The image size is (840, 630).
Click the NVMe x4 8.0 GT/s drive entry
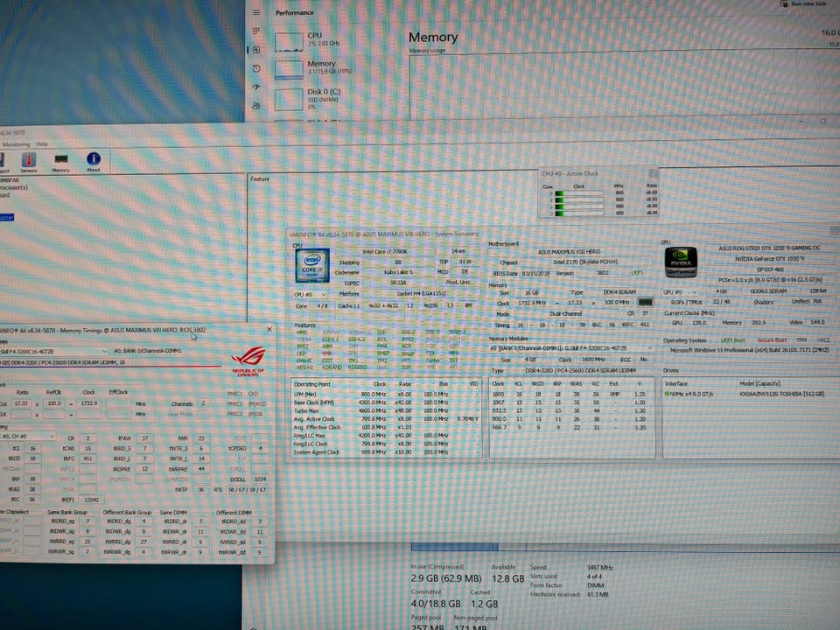click(x=745, y=394)
